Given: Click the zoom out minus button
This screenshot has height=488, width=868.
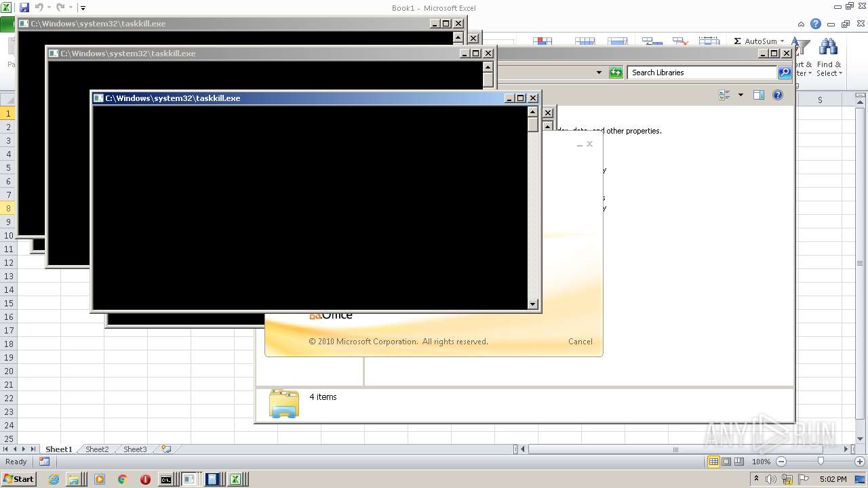Looking at the screenshot, I should [x=781, y=462].
